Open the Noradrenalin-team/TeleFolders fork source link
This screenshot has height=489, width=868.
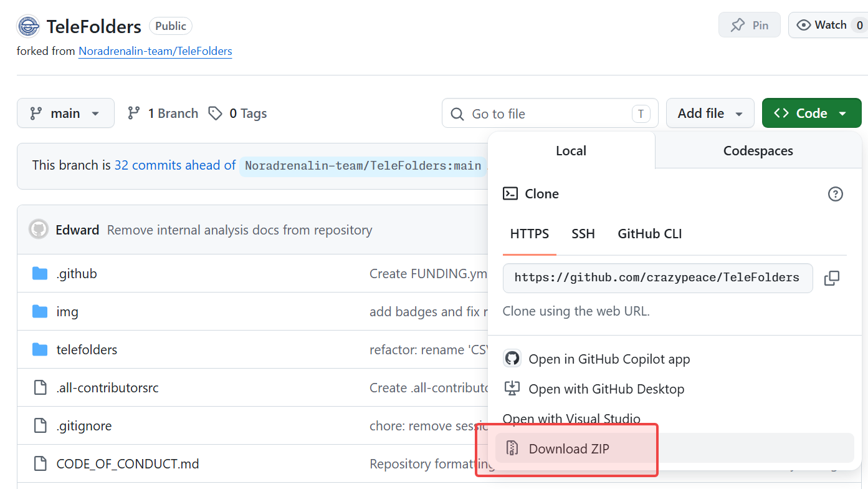(x=155, y=51)
